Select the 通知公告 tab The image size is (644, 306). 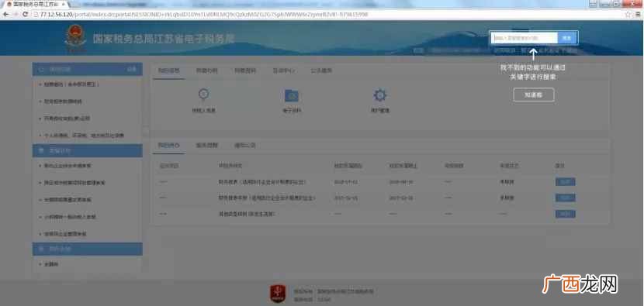point(245,145)
